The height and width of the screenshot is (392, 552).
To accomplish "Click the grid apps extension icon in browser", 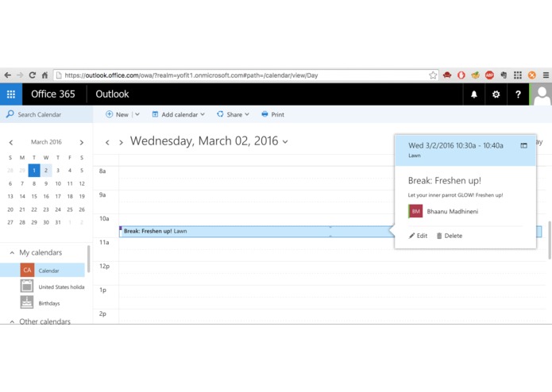I will point(518,75).
